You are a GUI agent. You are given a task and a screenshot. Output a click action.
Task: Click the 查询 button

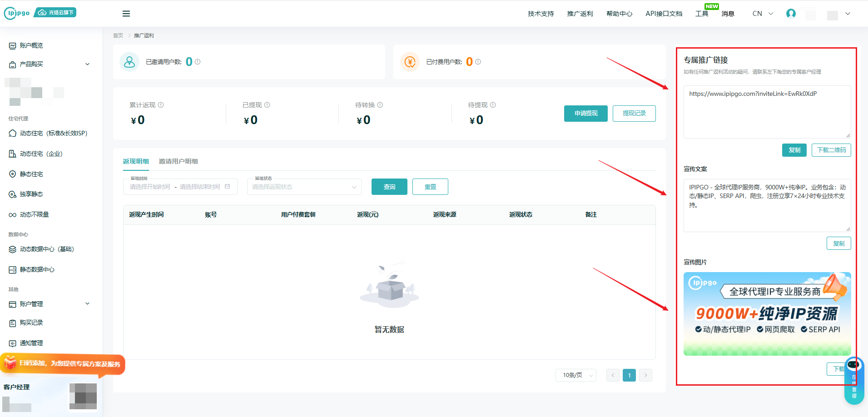point(389,187)
